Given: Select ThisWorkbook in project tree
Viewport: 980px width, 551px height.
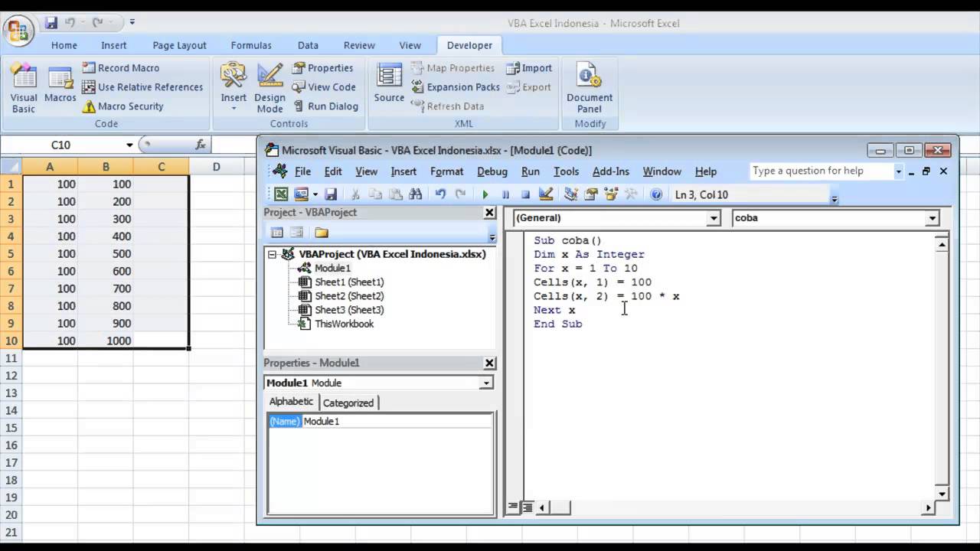Looking at the screenshot, I should pos(345,324).
